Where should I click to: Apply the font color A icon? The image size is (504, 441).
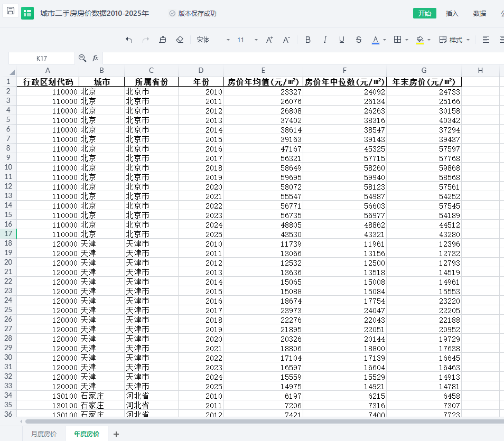pyautogui.click(x=376, y=40)
